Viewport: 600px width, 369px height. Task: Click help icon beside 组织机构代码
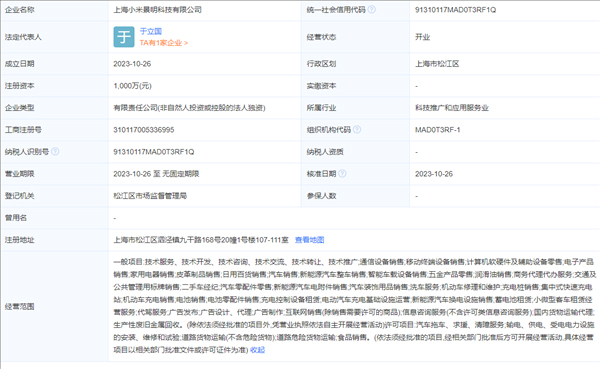point(357,129)
